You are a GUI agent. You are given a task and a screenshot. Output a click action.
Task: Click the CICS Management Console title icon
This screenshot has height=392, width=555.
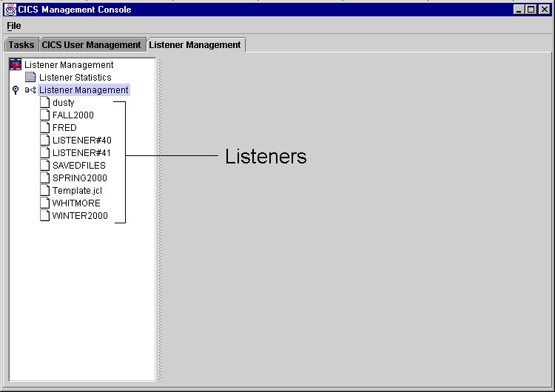10,10
